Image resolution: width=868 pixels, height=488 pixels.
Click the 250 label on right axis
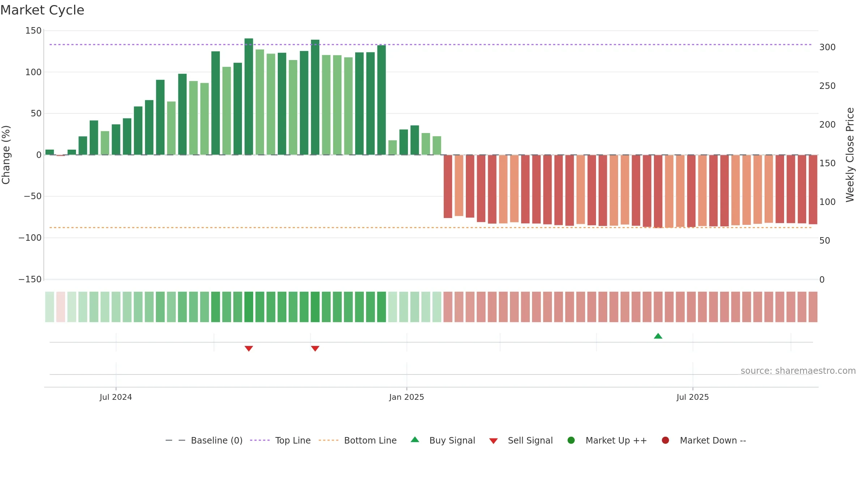click(x=827, y=86)
